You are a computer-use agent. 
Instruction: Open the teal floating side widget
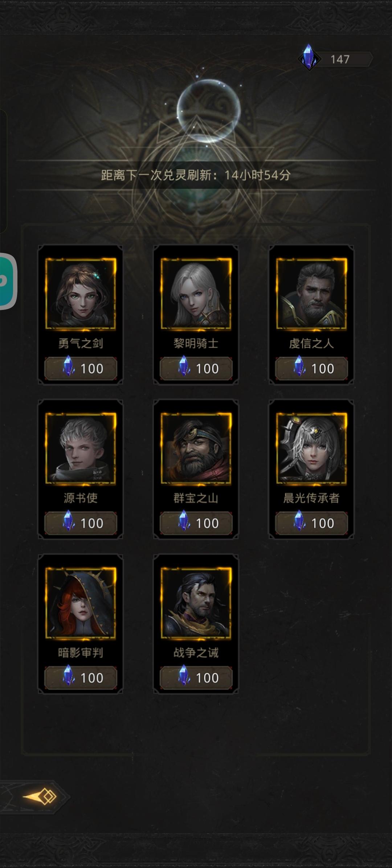point(8,281)
